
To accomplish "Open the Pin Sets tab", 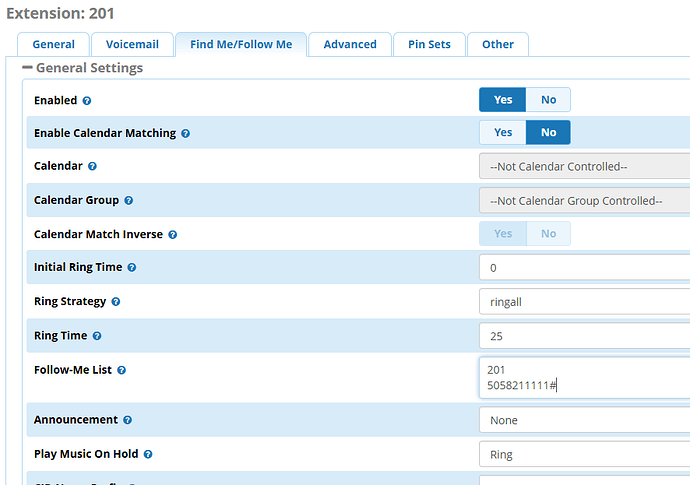I will [x=429, y=44].
